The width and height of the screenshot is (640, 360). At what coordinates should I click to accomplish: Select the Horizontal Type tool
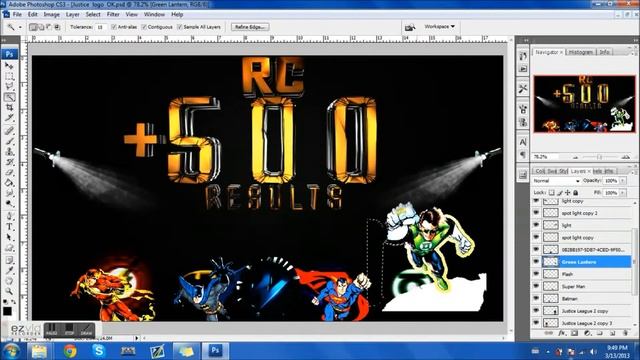[x=9, y=227]
